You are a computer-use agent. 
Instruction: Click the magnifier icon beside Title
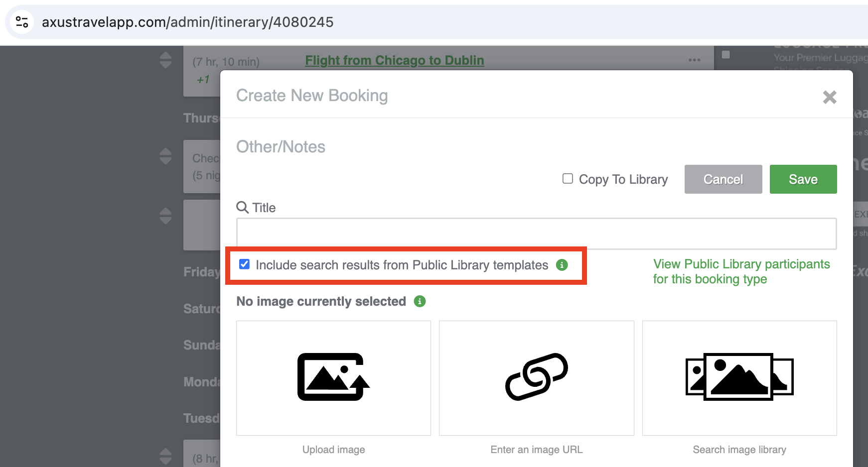(242, 207)
